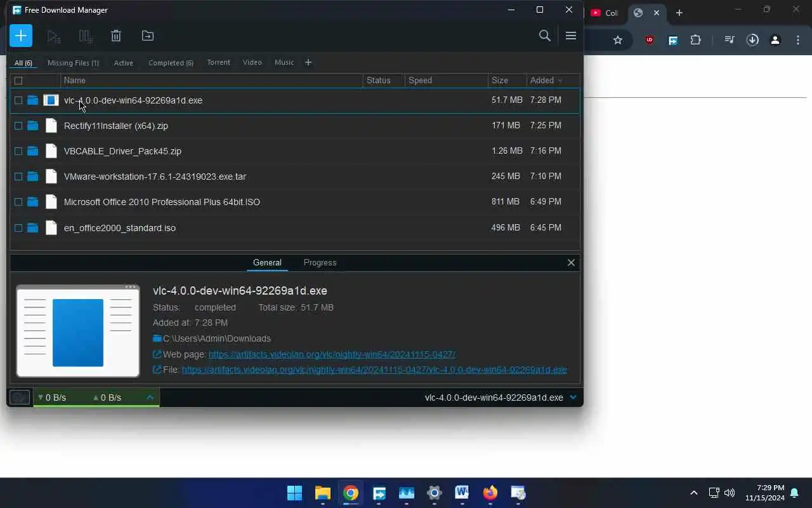Viewport: 812px width, 508px height.
Task: Open folder icon for VMware-workstation row
Action: (32, 177)
